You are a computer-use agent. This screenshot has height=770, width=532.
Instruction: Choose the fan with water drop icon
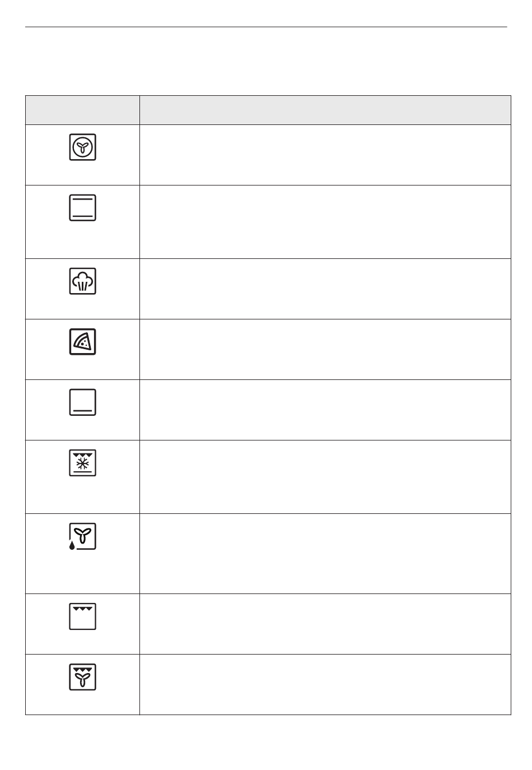click(82, 537)
